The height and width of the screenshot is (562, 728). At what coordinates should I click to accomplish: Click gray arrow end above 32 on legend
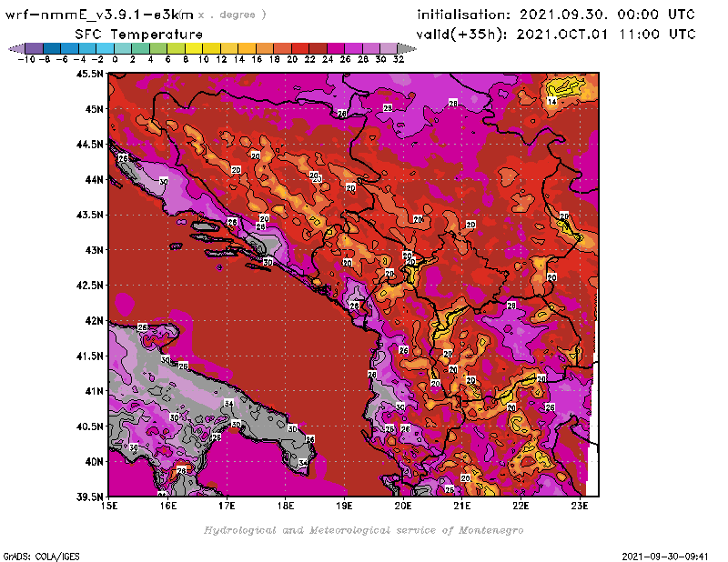tap(406, 49)
